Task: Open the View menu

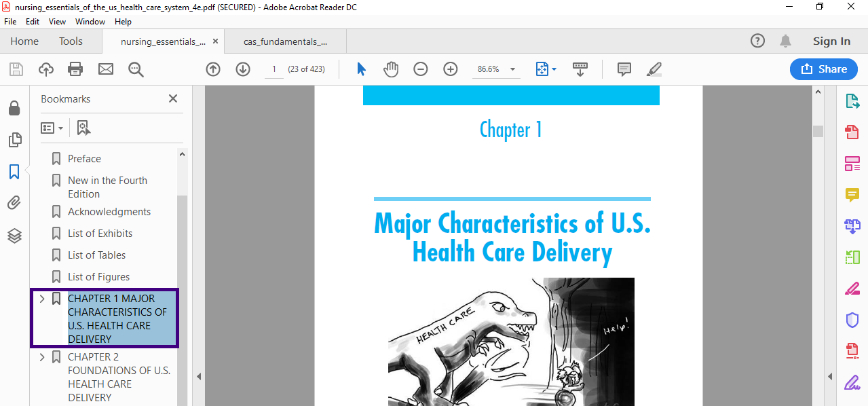Action: (57, 21)
